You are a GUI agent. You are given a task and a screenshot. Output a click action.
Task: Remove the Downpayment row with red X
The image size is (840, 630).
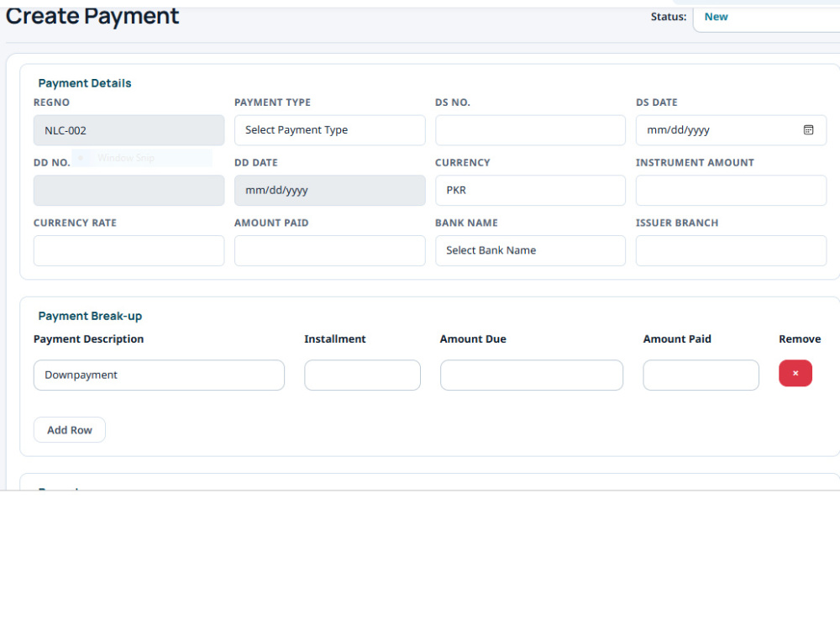tap(795, 374)
